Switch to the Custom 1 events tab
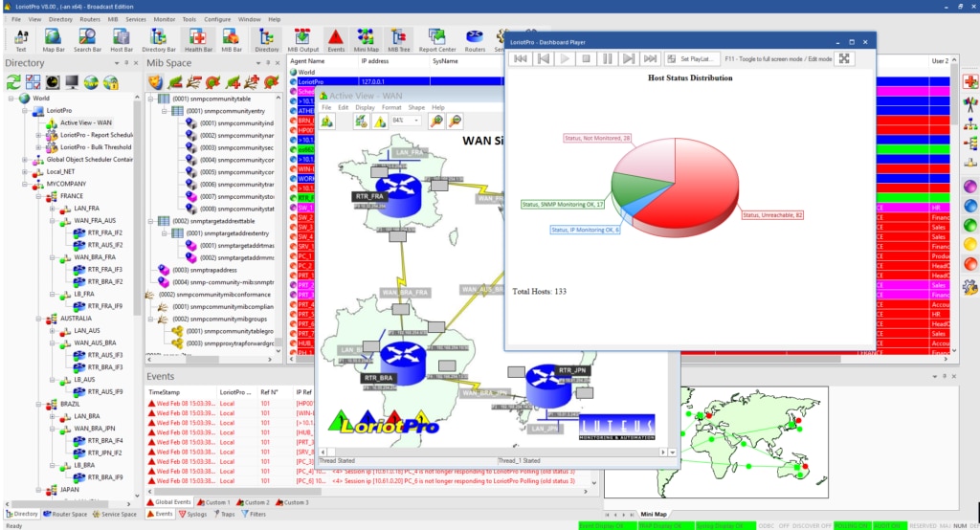This screenshot has height=530, width=980. tap(213, 502)
